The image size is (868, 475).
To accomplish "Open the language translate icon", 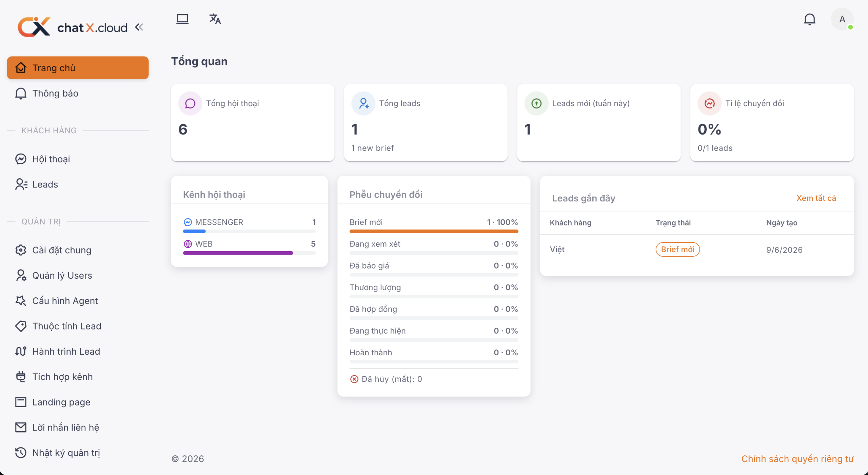I will coord(215,19).
